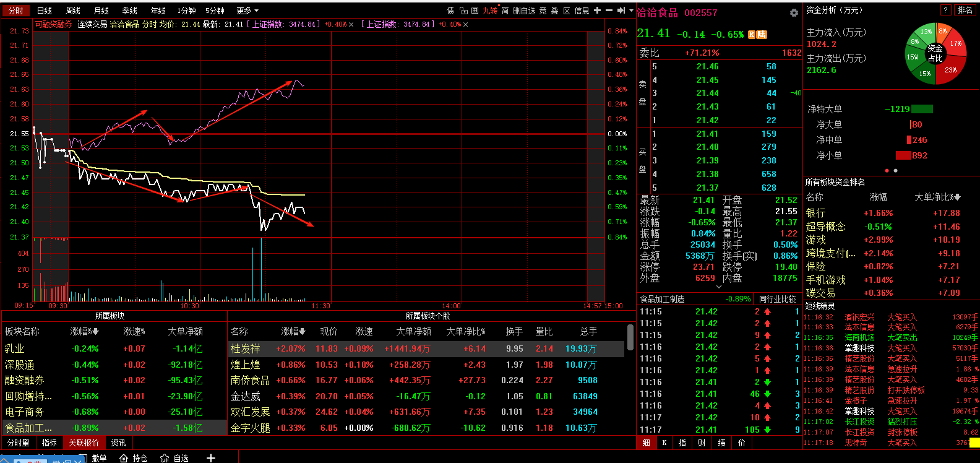
Task: Switch to the 分时量 bottom tab
Action: (x=19, y=443)
